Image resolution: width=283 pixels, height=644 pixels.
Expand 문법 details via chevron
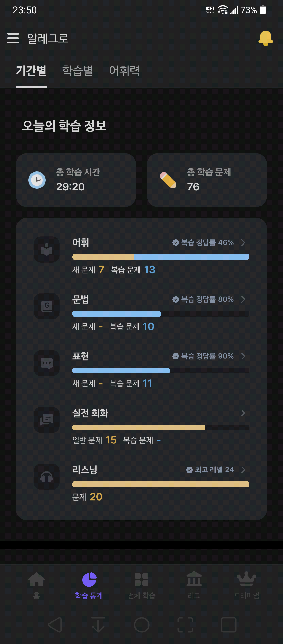point(243,299)
